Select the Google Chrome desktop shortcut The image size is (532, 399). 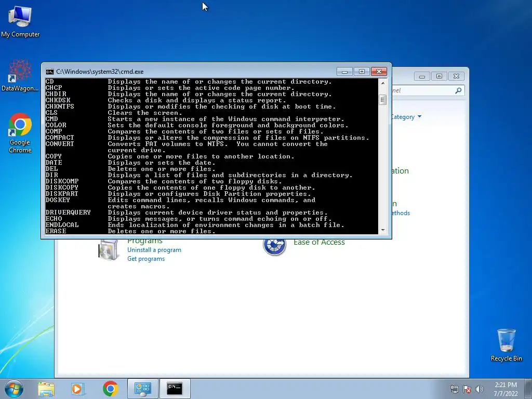pyautogui.click(x=20, y=133)
